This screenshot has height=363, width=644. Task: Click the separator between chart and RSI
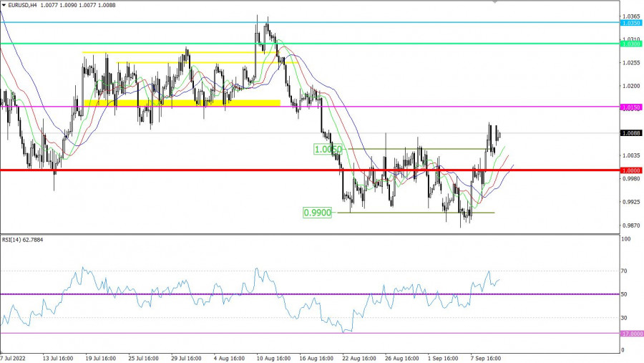[308, 233]
